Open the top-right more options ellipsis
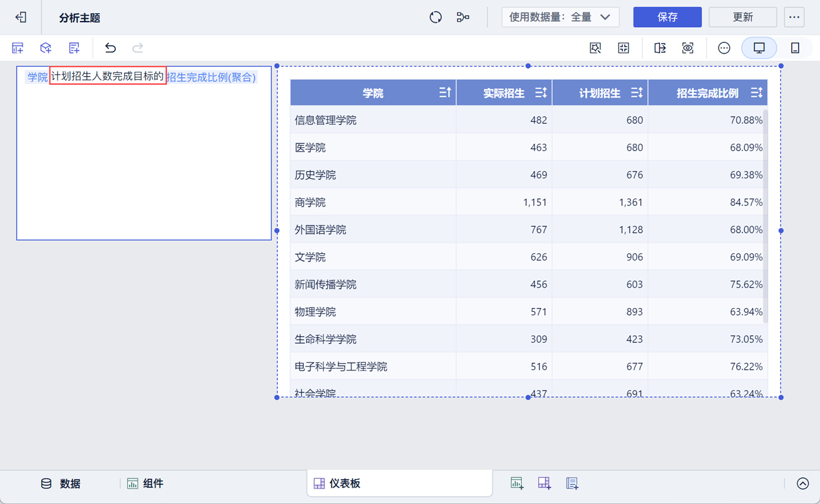Screen dimensions: 820x504 click(794, 17)
